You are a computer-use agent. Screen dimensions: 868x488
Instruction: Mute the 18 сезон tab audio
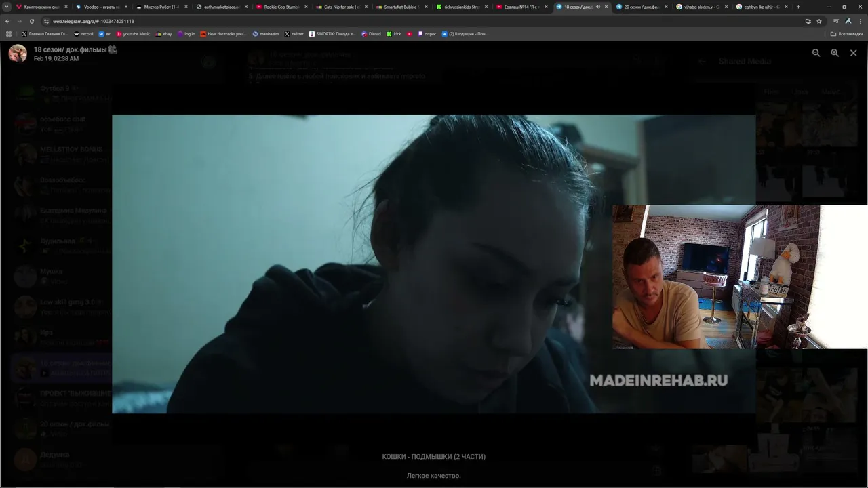coord(597,7)
